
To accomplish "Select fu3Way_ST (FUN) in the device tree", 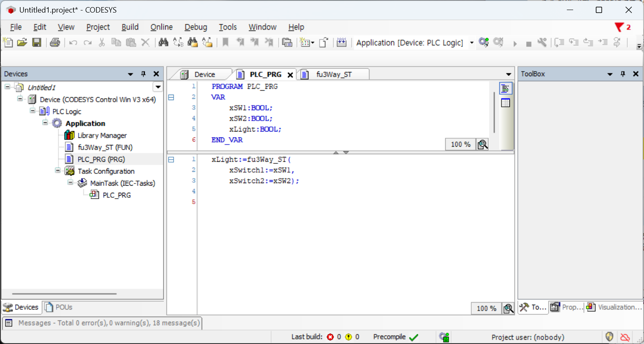I will (105, 147).
